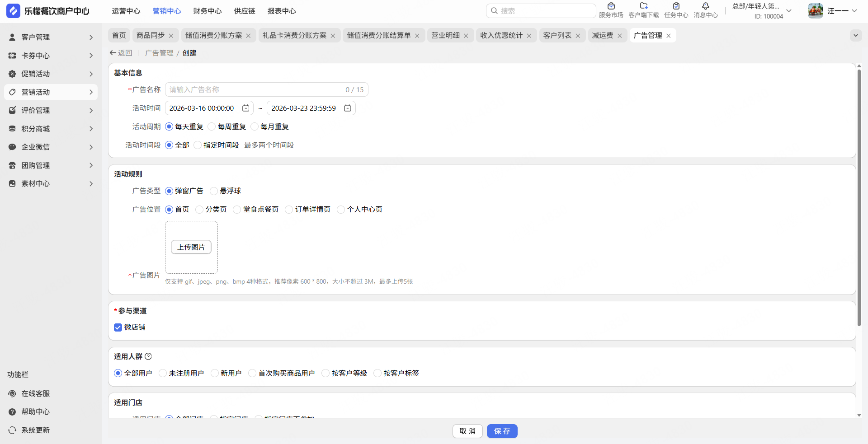Expand the 客户管理 menu chevron

point(91,37)
